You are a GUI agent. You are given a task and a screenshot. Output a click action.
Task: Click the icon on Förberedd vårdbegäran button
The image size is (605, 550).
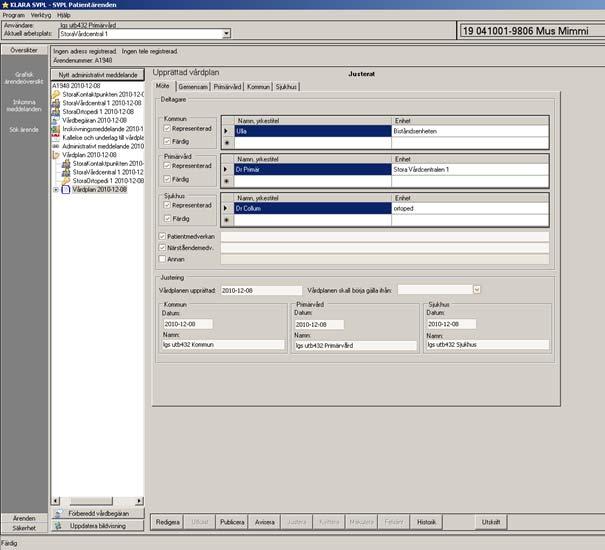point(59,513)
